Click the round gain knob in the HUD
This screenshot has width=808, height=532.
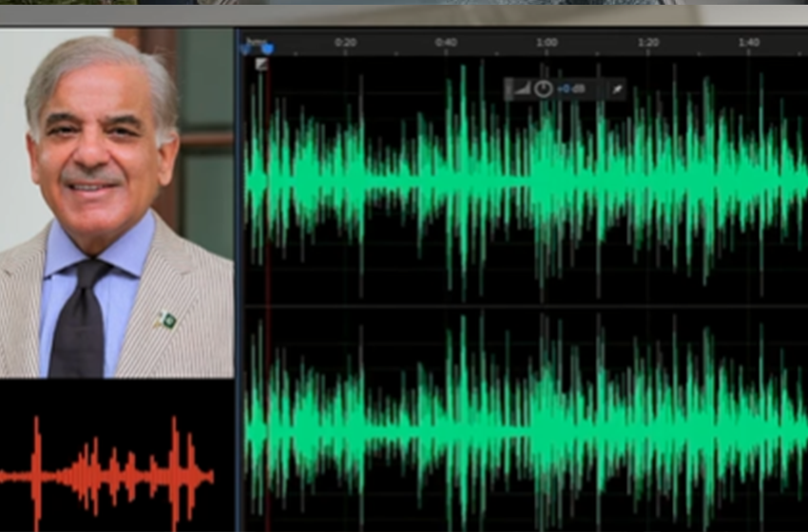(543, 89)
